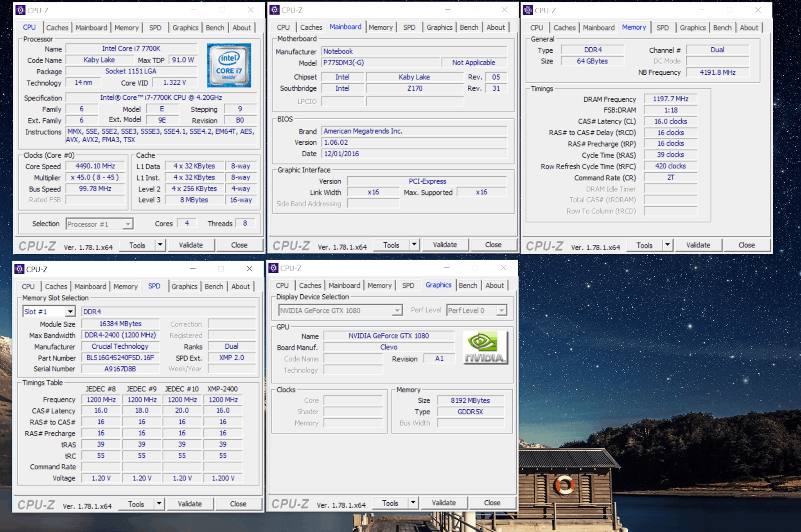Click the BIOS Version field showing 1.06.02
The height and width of the screenshot is (532, 801).
tap(414, 142)
